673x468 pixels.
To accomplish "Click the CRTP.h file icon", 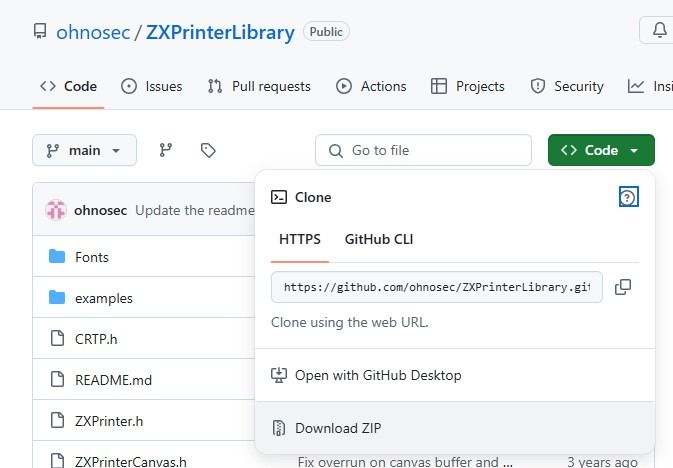I will click(x=57, y=338).
